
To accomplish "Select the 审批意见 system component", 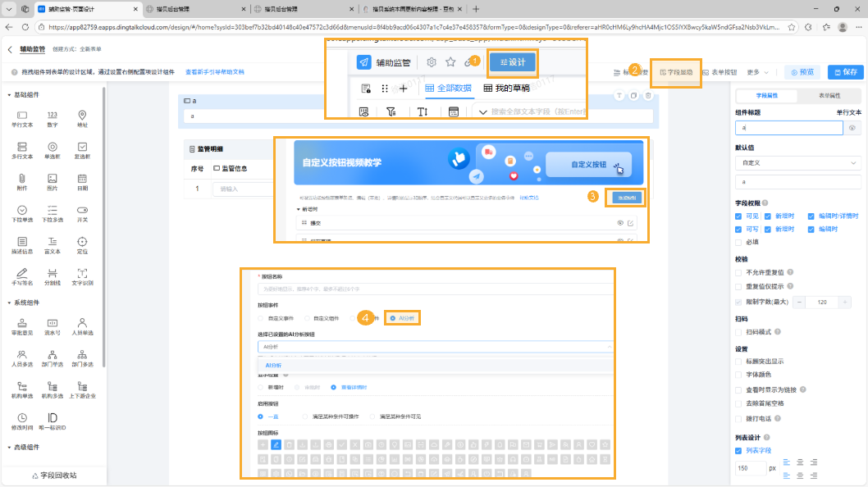I will (x=22, y=327).
